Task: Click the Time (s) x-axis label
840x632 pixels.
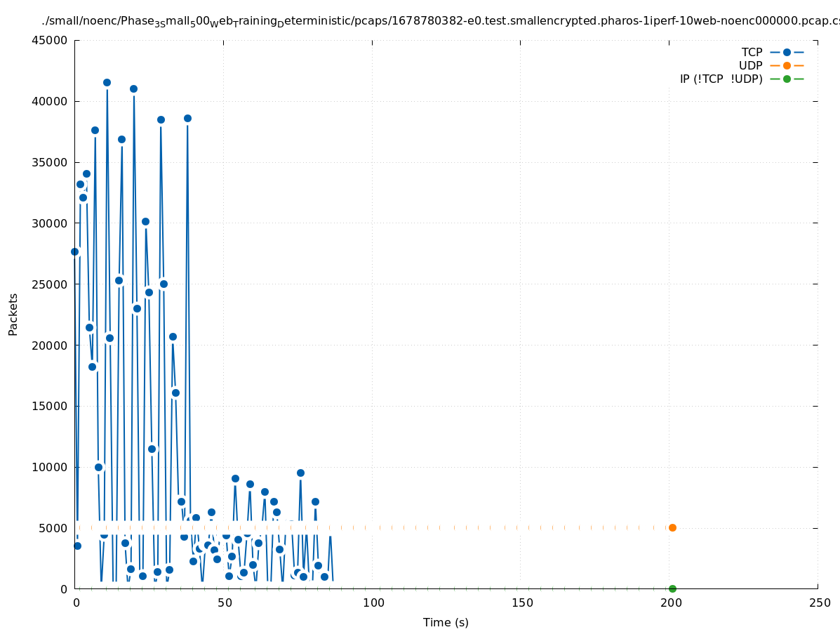Action: [446, 623]
